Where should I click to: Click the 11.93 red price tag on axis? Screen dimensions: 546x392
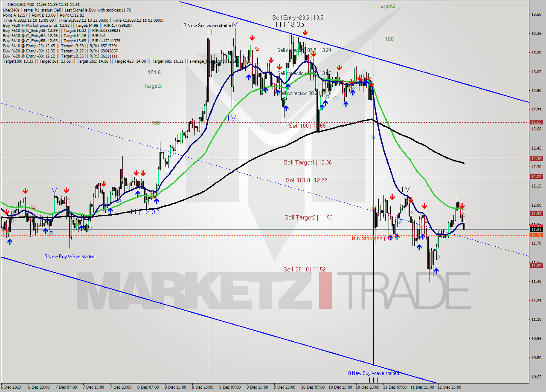(536, 213)
